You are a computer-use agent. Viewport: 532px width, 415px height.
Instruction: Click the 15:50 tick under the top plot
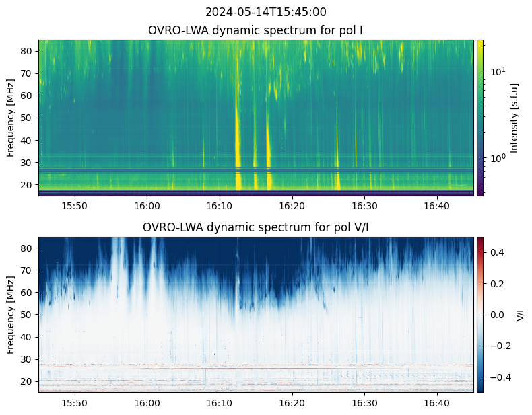point(74,205)
